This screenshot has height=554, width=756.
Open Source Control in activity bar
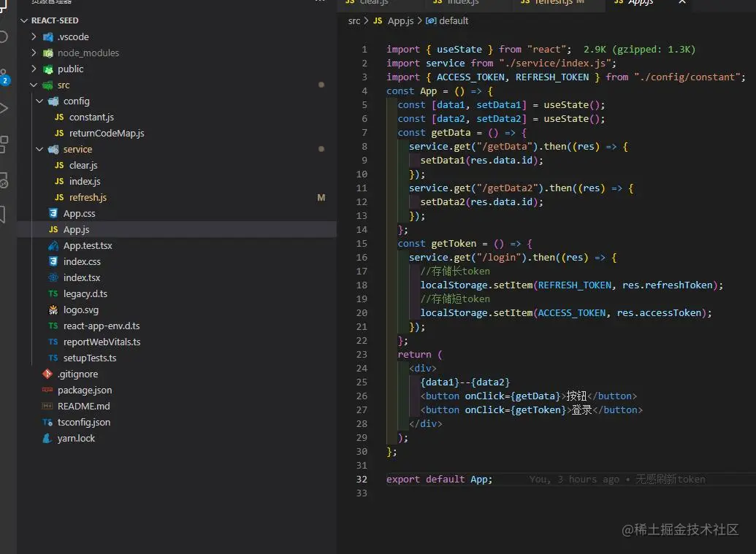click(4, 77)
